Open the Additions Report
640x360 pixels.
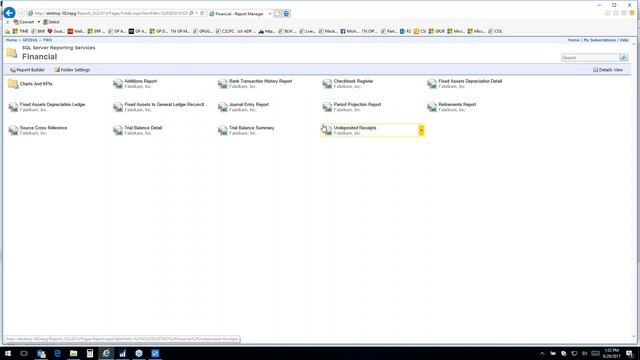coord(140,81)
